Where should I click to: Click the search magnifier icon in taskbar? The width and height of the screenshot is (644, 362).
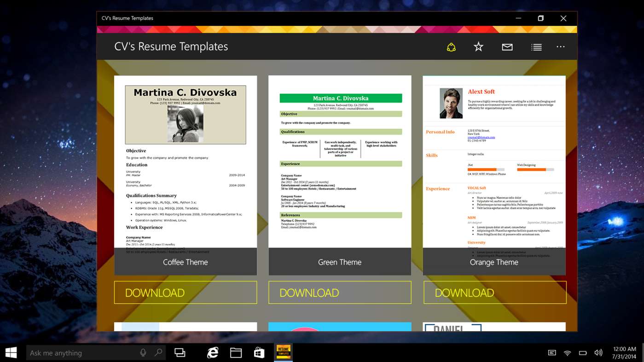click(158, 353)
